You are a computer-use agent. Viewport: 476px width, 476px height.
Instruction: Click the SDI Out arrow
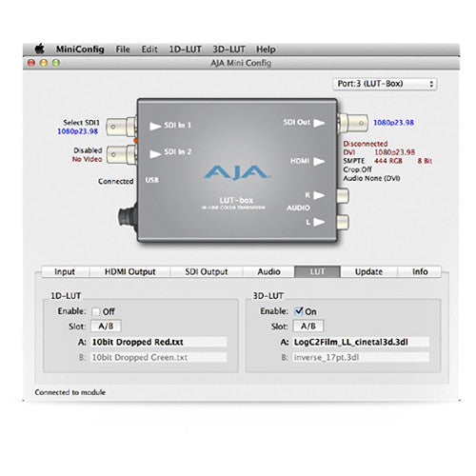pyautogui.click(x=319, y=123)
